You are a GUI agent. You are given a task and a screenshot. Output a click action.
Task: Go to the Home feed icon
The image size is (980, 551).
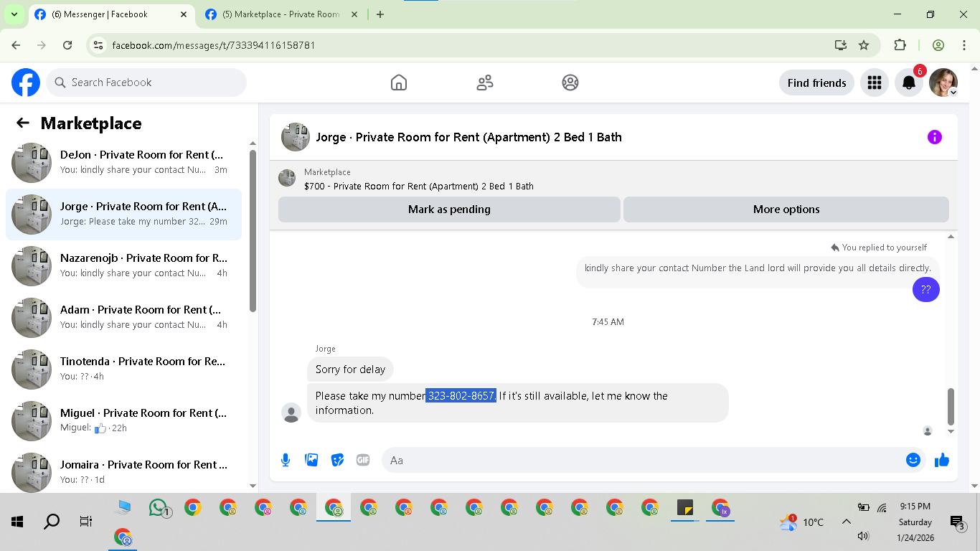(399, 83)
